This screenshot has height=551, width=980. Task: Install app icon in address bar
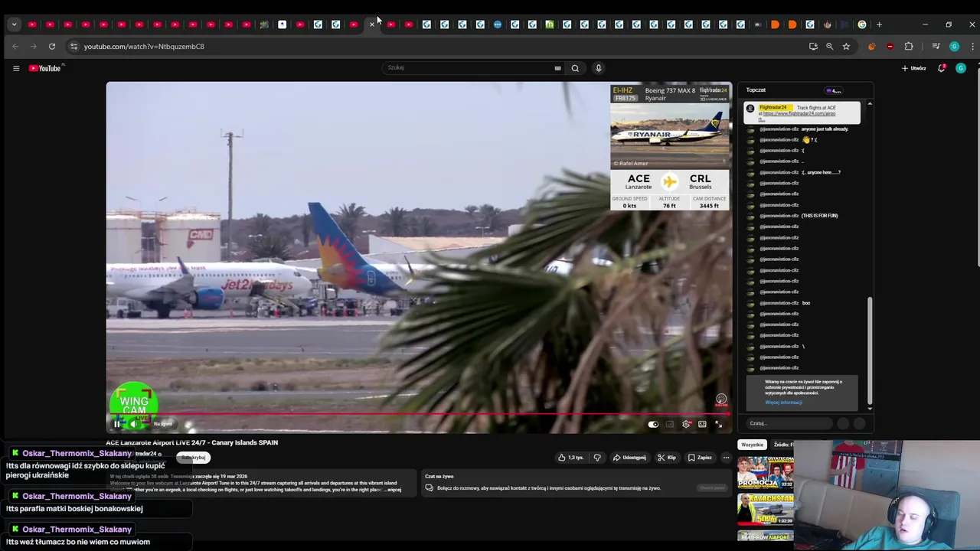(x=813, y=47)
